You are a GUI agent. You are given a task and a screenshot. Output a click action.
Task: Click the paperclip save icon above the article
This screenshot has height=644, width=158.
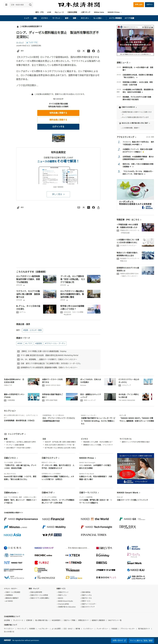pos(18,51)
